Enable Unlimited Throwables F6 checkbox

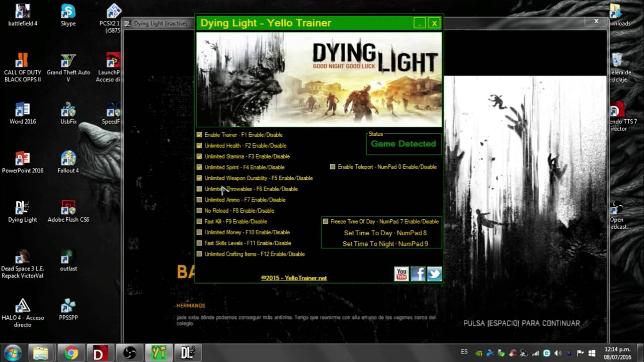(199, 189)
